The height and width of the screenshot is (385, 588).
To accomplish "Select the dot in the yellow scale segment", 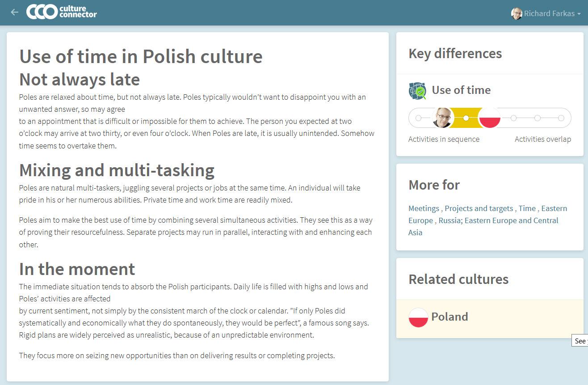I will tap(466, 118).
